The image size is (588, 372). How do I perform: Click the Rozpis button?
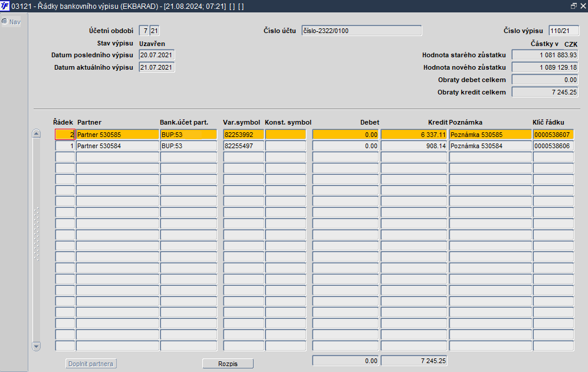coord(228,364)
